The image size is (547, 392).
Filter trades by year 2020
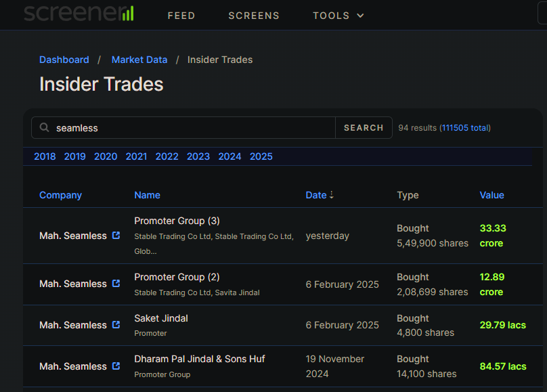pos(106,156)
